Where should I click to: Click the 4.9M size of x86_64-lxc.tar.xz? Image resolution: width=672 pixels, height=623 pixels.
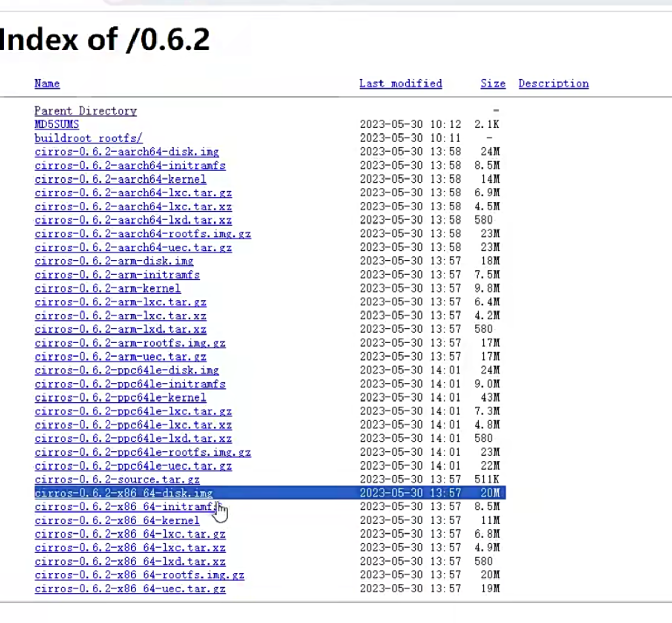486,547
